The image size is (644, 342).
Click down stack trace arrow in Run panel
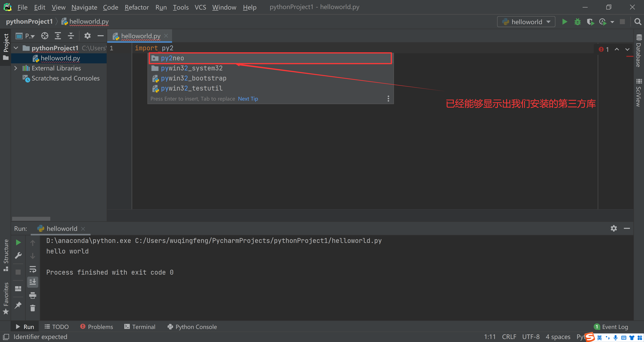point(33,256)
